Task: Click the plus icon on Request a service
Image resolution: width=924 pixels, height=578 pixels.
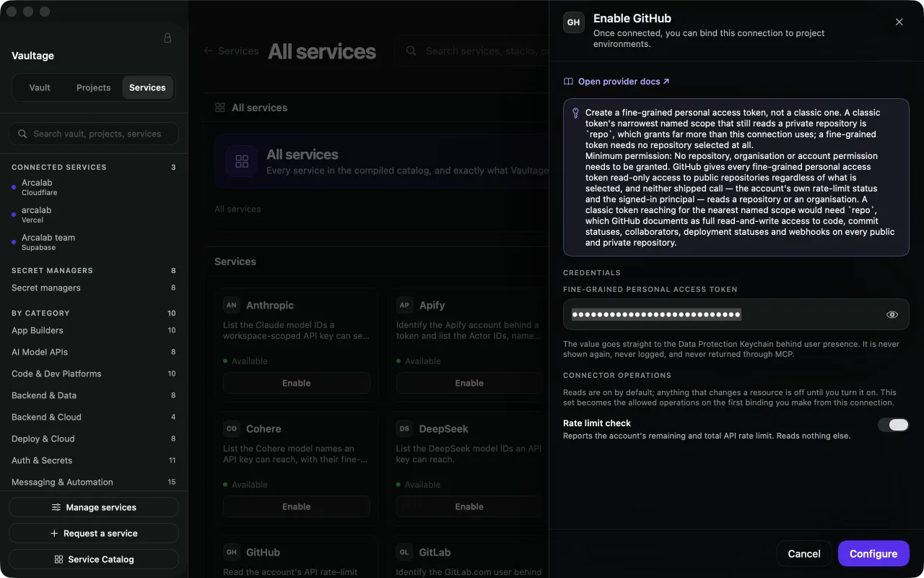Action: point(54,533)
